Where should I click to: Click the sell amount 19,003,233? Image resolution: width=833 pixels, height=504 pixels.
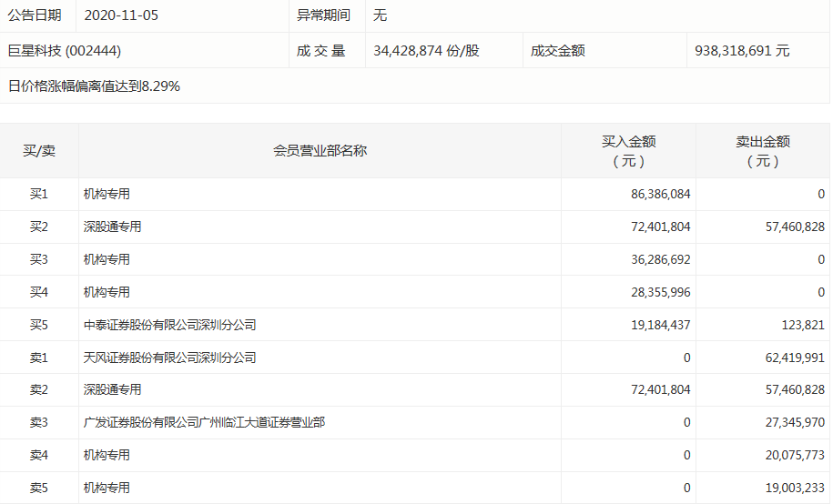787,488
